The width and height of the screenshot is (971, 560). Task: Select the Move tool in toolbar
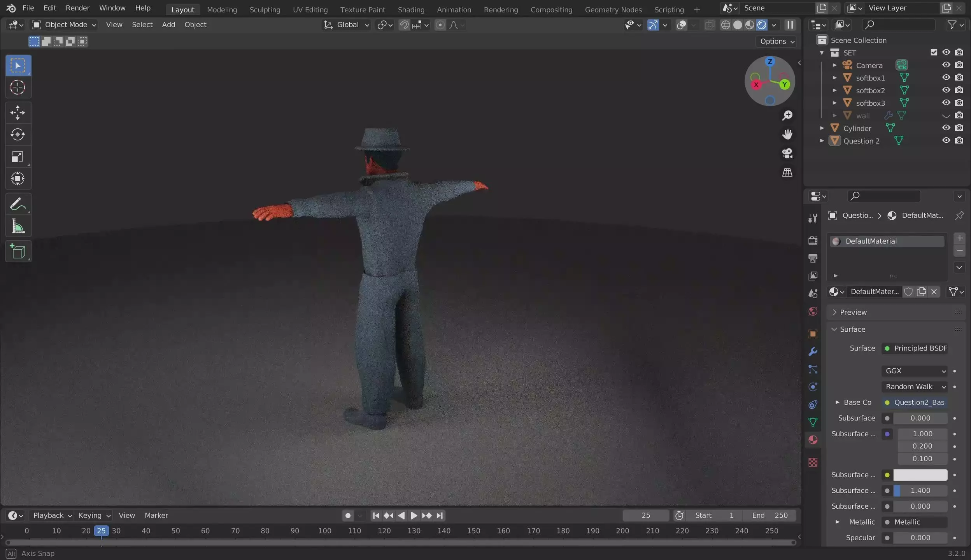[x=18, y=113]
